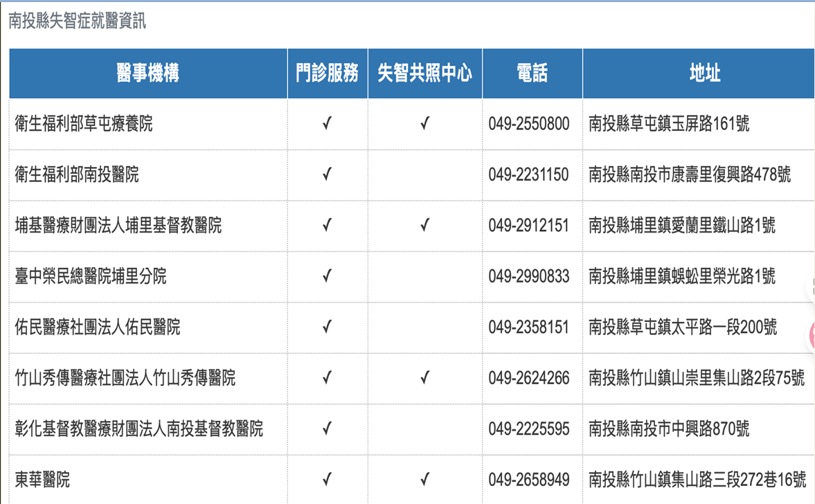Click the 失智共照中心 column header
815x504 pixels.
(x=425, y=73)
